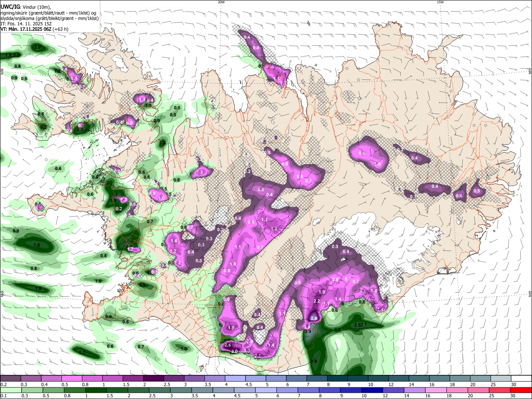Image resolution: width=532 pixels, height=399 pixels.
Task: Pick the darkest purple 2 swatch in upper scale
Action: tap(153, 378)
